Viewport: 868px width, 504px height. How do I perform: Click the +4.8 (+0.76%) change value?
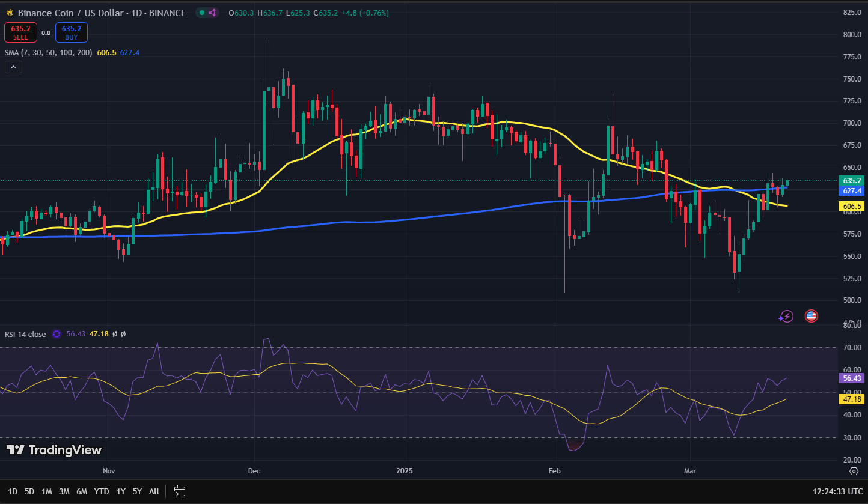coord(366,13)
